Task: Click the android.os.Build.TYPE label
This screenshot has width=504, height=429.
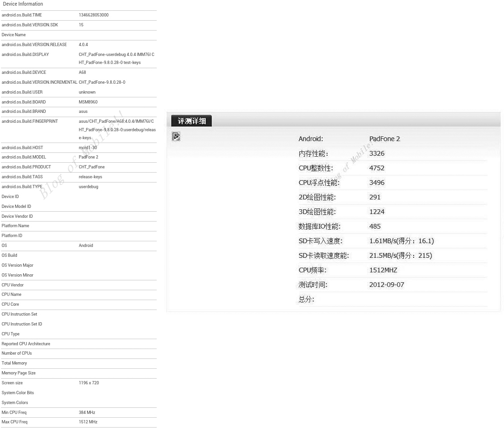Action: pyautogui.click(x=22, y=187)
